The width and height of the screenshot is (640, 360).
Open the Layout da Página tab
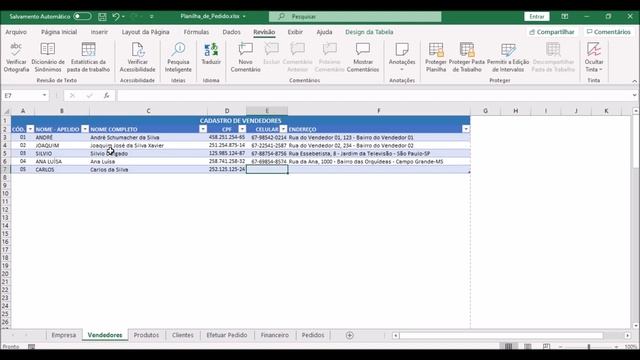pos(145,32)
